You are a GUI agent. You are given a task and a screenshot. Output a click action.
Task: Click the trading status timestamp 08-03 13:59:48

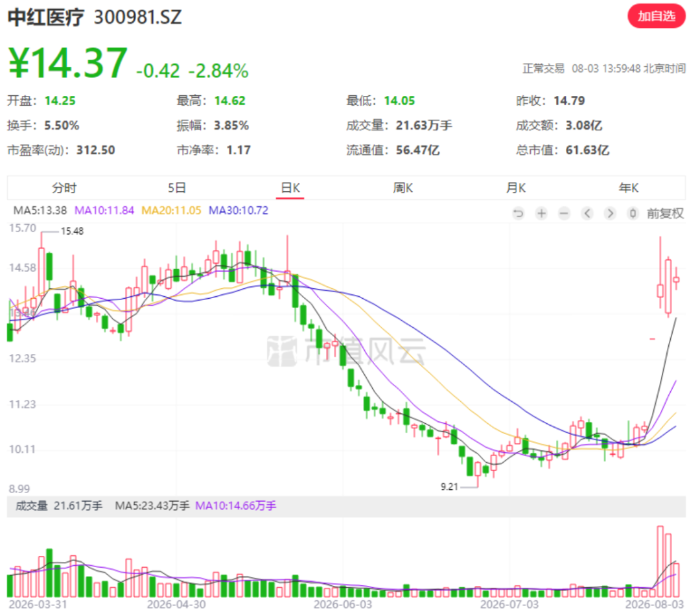(606, 68)
